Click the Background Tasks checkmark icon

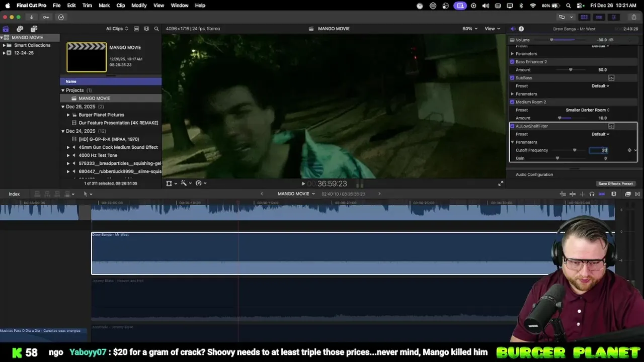coord(61,17)
